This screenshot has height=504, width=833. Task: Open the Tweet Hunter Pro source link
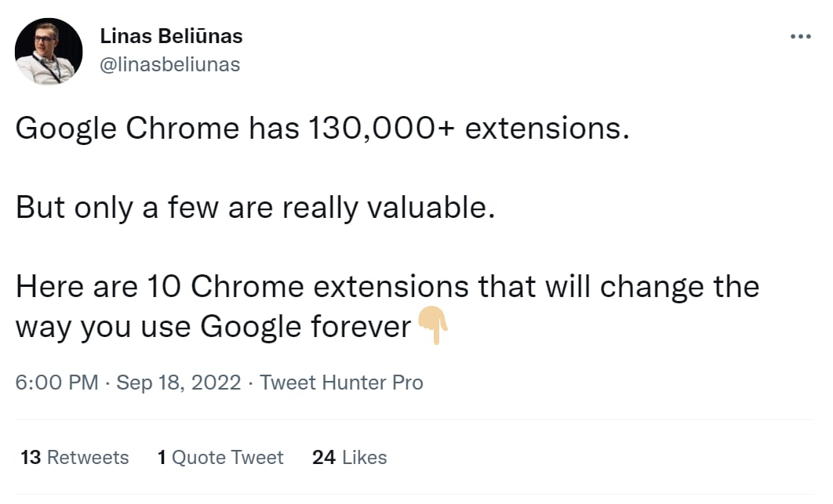coord(341,383)
